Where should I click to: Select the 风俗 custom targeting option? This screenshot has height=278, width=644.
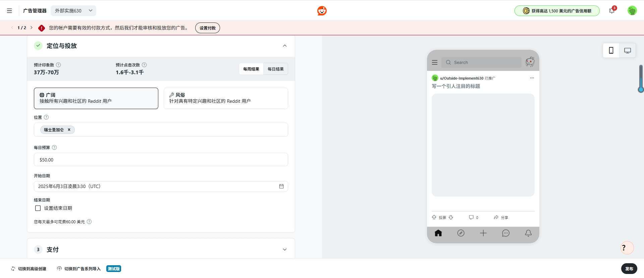(x=226, y=98)
